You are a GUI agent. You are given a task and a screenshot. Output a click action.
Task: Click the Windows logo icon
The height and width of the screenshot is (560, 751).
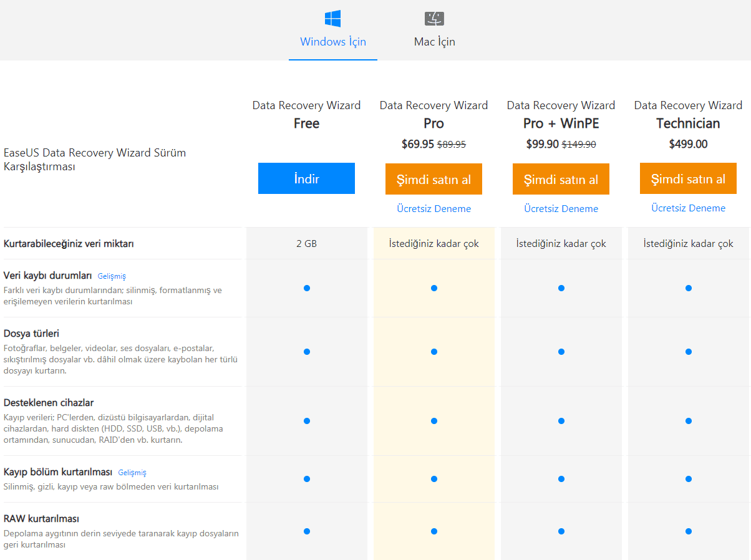pyautogui.click(x=332, y=19)
